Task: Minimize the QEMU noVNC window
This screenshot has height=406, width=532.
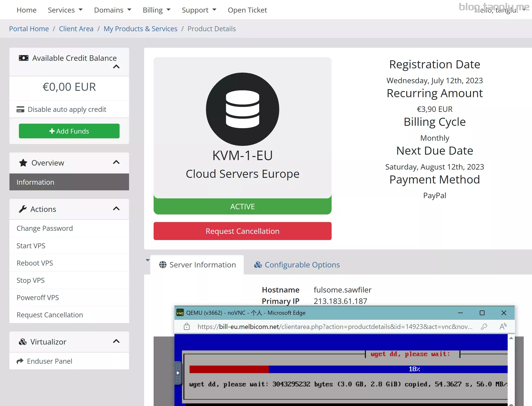Action: point(460,313)
